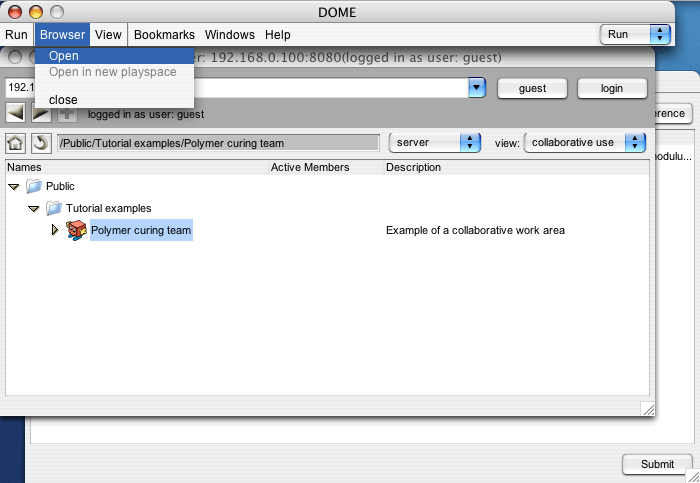Select the Polymer curing team row label
The image size is (700, 483).
click(141, 230)
